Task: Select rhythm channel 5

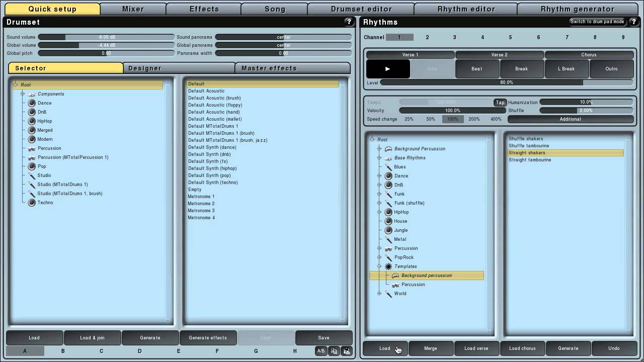Action: click(x=510, y=37)
